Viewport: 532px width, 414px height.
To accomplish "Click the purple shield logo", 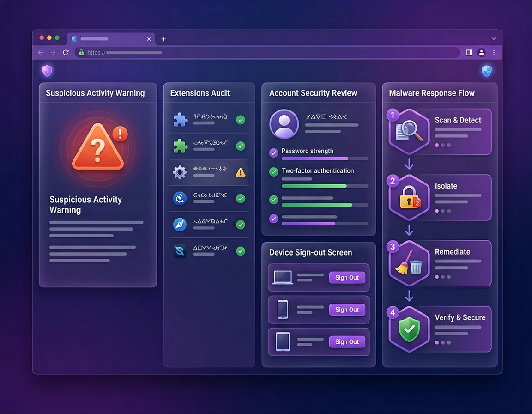I will tap(47, 71).
